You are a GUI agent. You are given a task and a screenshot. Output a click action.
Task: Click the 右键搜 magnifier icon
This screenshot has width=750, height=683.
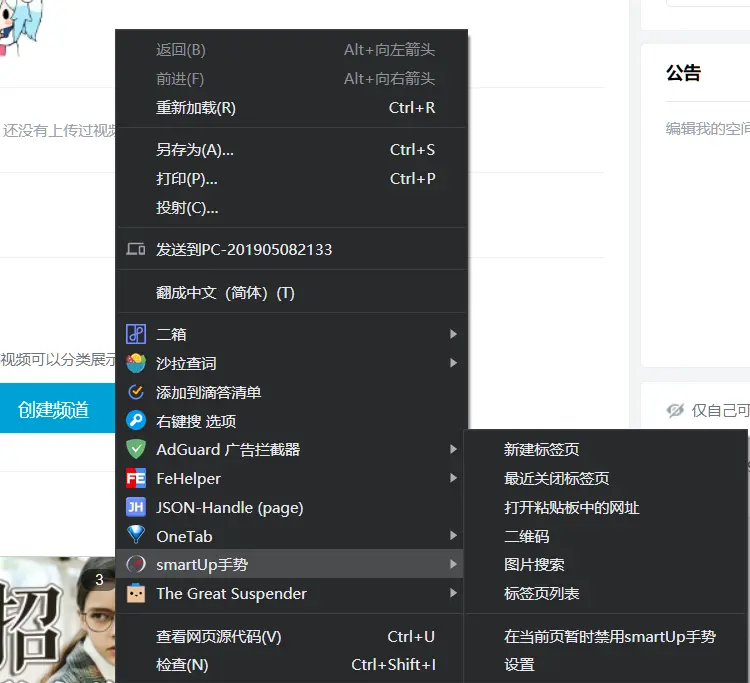click(136, 420)
